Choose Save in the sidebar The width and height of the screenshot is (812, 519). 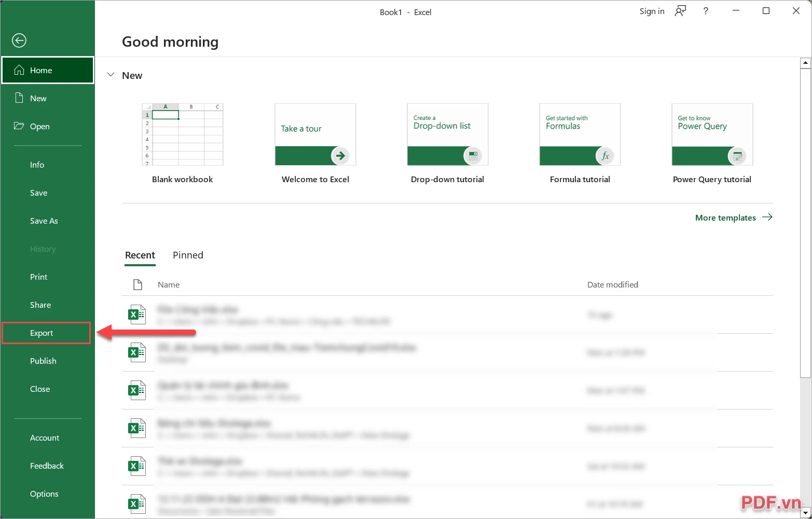[48, 193]
